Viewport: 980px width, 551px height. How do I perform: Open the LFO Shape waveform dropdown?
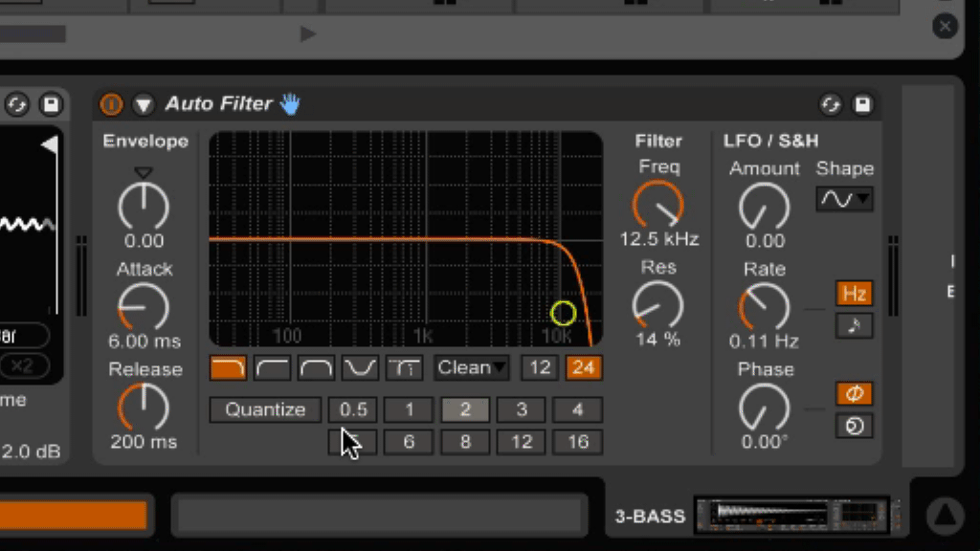click(844, 199)
